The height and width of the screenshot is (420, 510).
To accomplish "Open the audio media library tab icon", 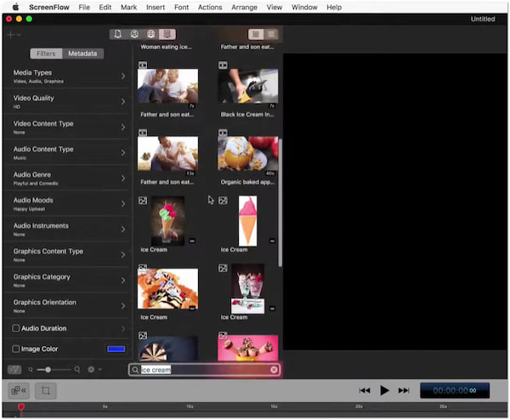I will [x=134, y=34].
